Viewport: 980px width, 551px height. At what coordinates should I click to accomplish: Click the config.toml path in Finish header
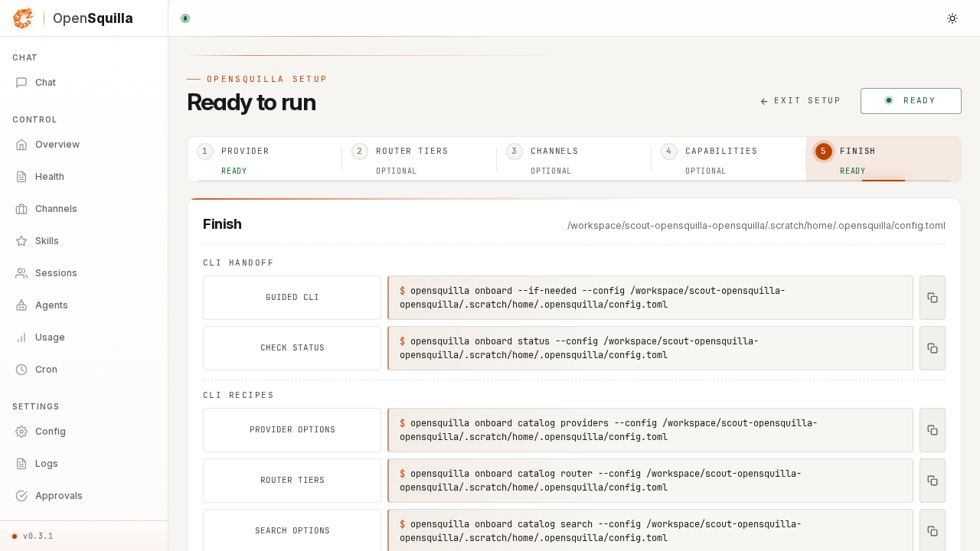coord(756,226)
